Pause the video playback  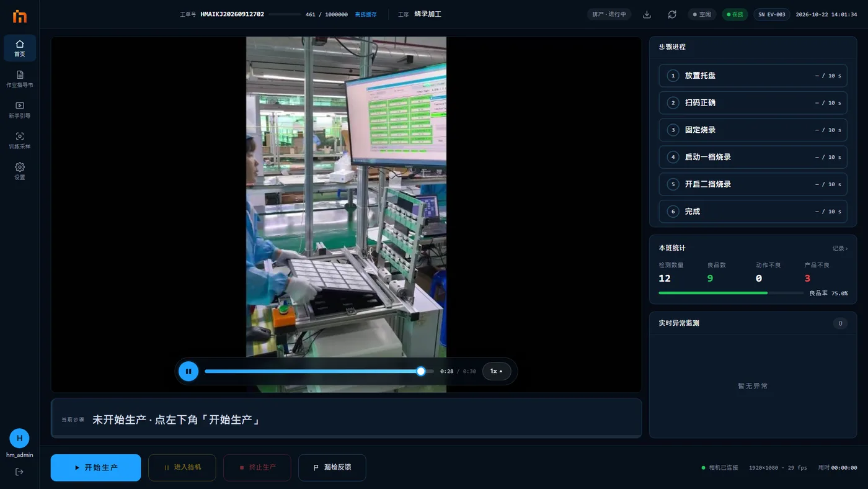(x=188, y=371)
